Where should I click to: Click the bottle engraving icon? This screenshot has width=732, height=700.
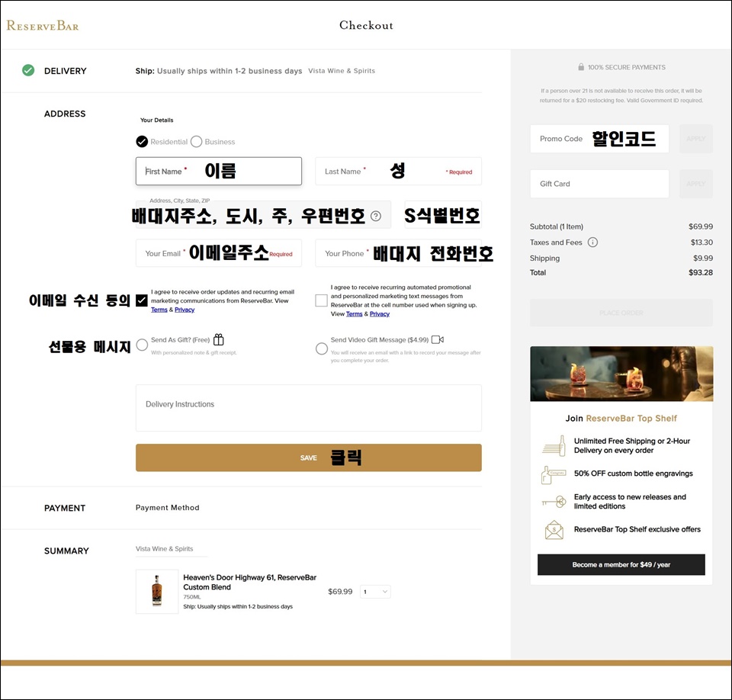coord(554,474)
